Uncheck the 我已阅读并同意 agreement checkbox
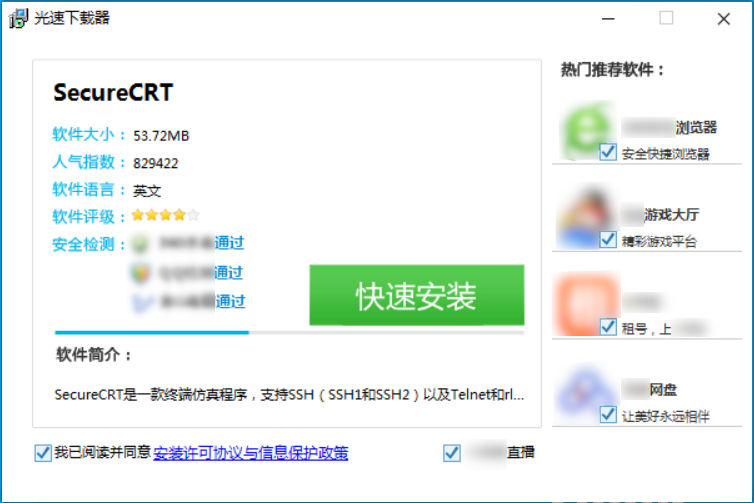Screen dimensions: 754x503 43,453
